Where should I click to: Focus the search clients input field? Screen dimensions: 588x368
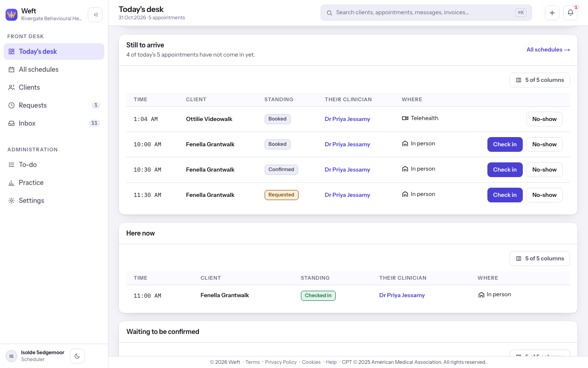point(426,13)
